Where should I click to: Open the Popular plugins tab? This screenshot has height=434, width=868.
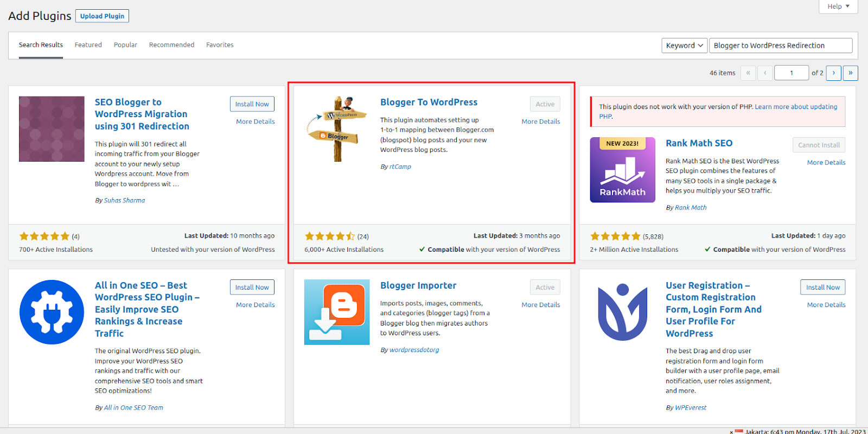click(x=125, y=45)
